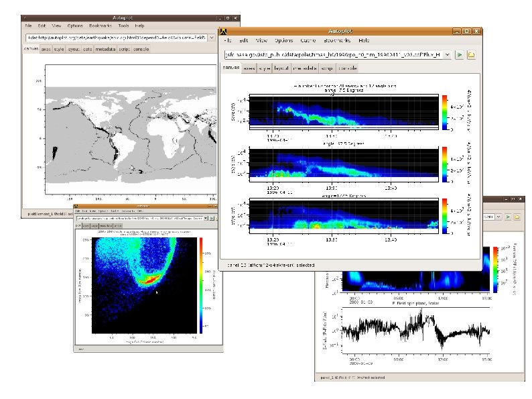Click the E-field line plot in bottom-right window

(x=416, y=331)
